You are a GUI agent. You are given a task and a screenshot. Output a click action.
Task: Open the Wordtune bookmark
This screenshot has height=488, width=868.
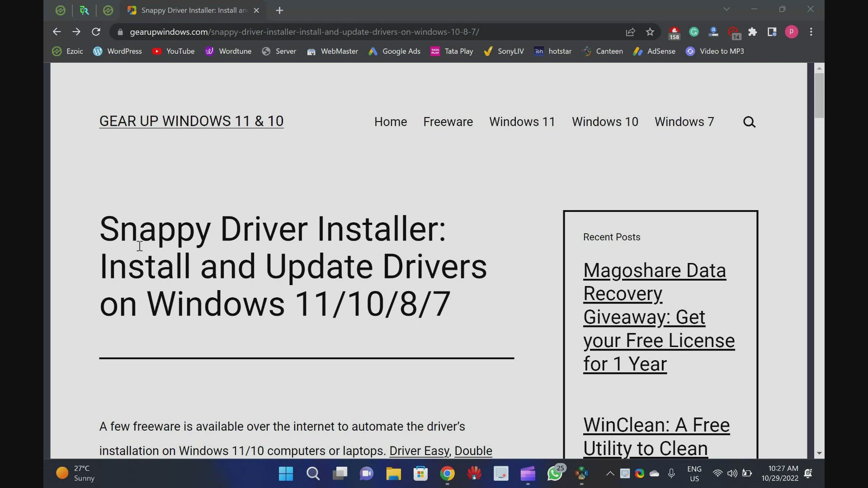228,52
